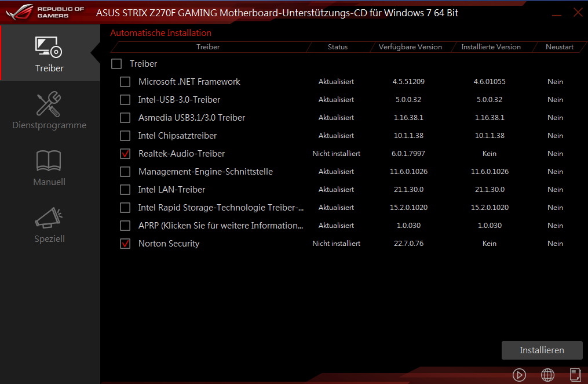Screen dimensions: 588x384
Task: Click Intel Rapid Storage-Technologie Treiber label
Action: [x=221, y=208]
